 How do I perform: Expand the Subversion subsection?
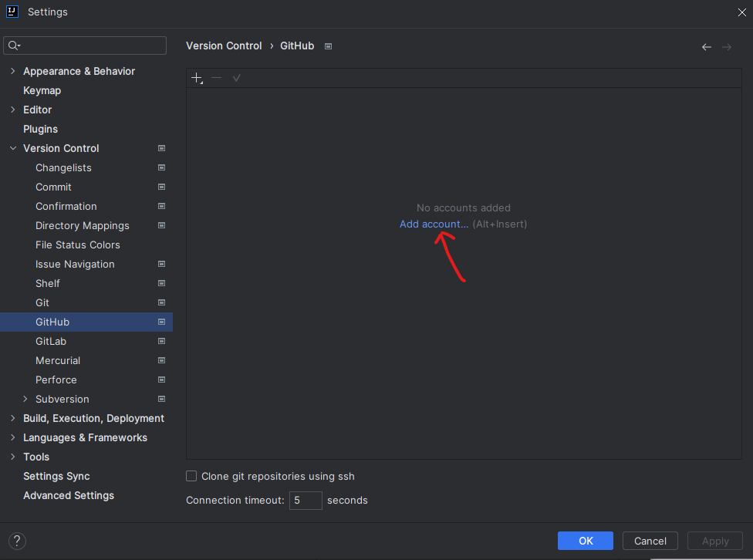coord(25,399)
